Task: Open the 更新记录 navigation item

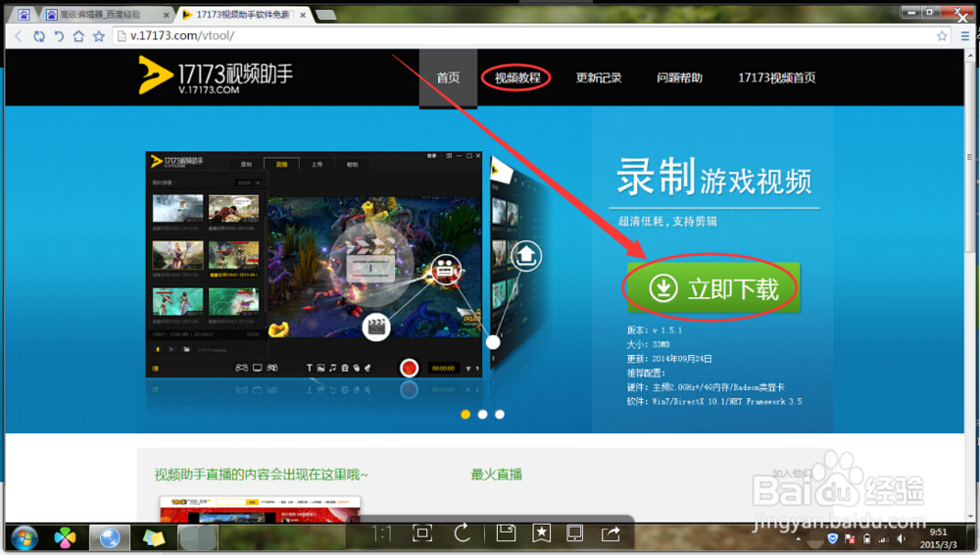Action: tap(598, 77)
